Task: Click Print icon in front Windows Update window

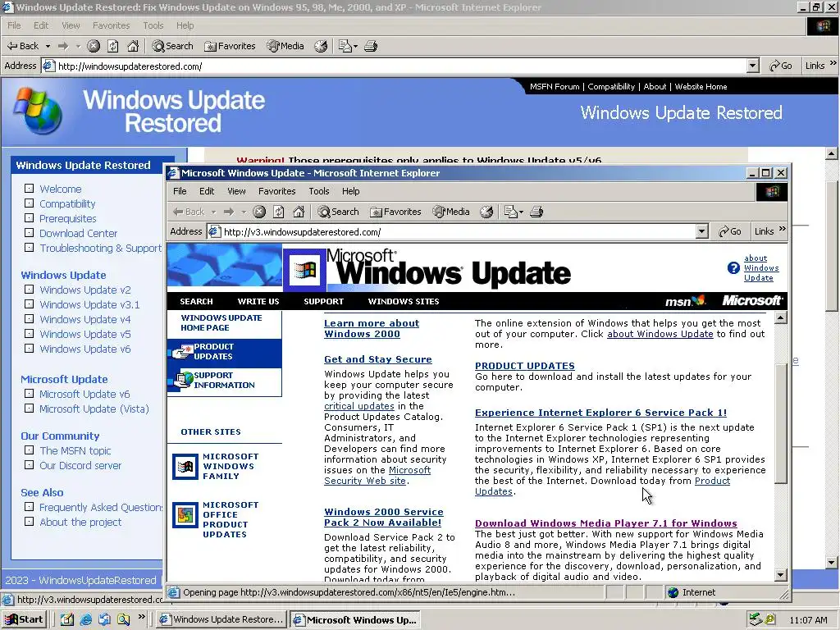Action: 536,212
